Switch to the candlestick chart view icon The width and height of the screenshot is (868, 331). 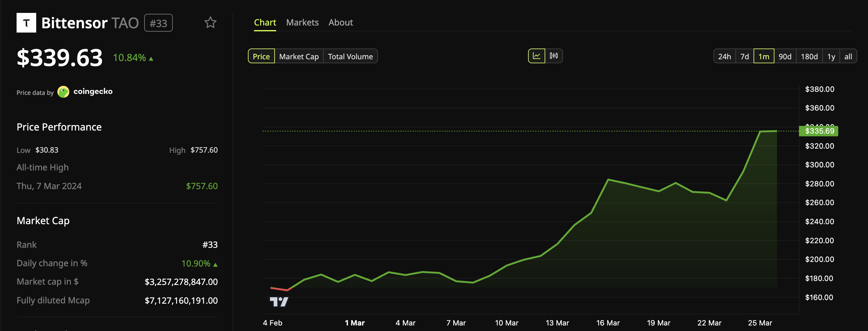pyautogui.click(x=554, y=56)
